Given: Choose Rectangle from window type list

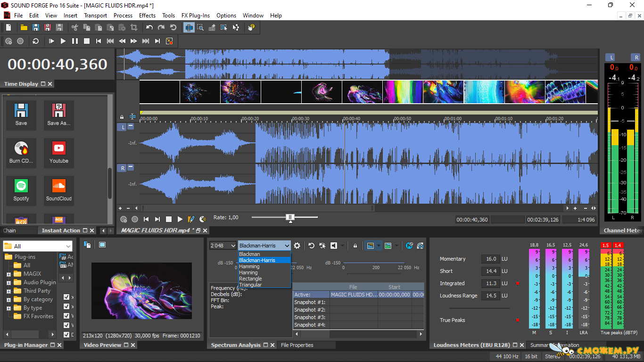Looking at the screenshot, I should coord(264,279).
